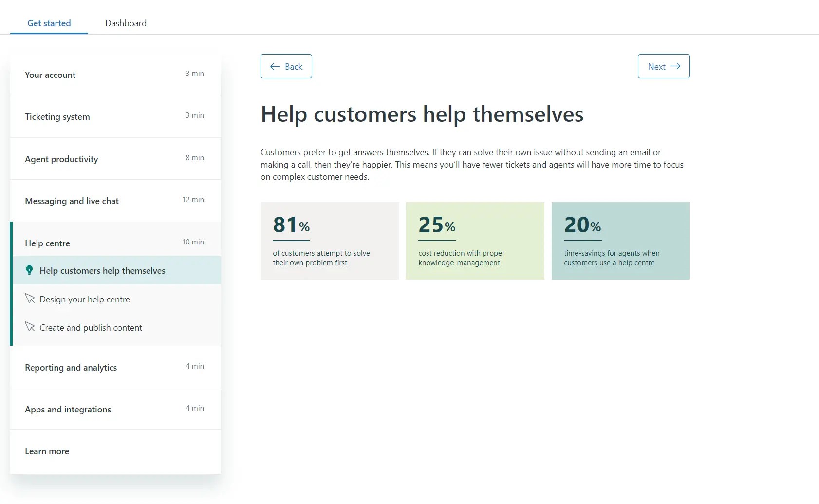The image size is (819, 504).
Task: Switch to the Dashboard tab
Action: coord(126,23)
